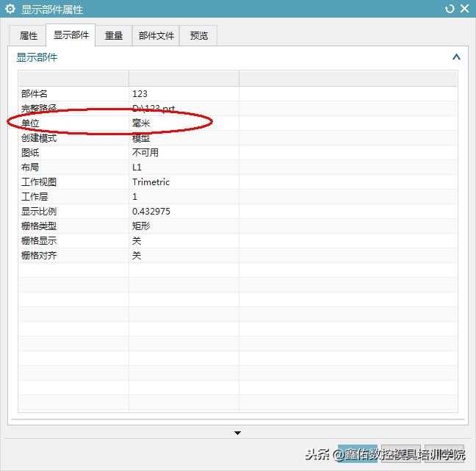Click the 单位 row label
476x471 pixels.
(30, 123)
